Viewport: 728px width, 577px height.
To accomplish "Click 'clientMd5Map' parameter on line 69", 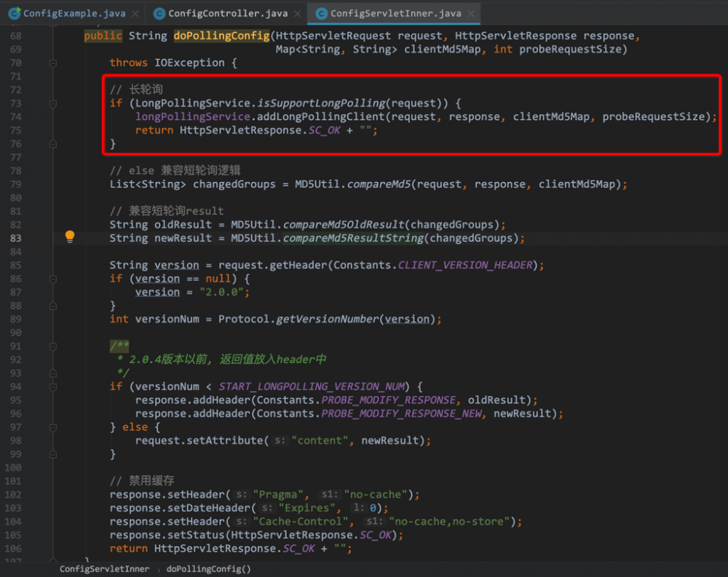I will 442,49.
